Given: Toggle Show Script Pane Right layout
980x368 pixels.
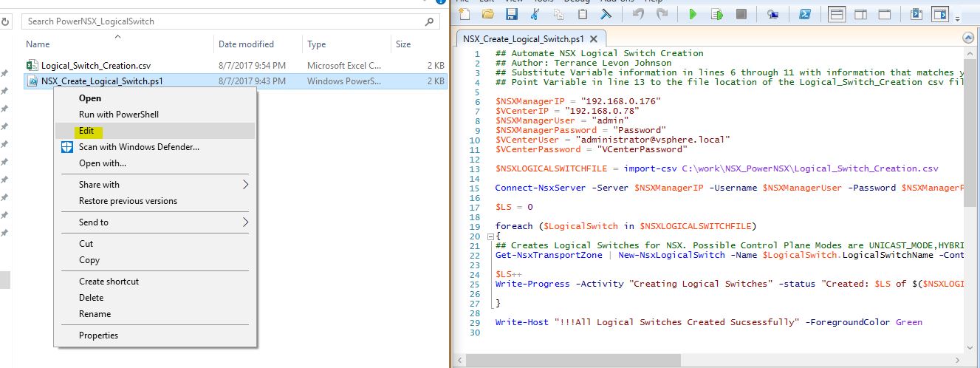Looking at the screenshot, I should click(x=860, y=14).
